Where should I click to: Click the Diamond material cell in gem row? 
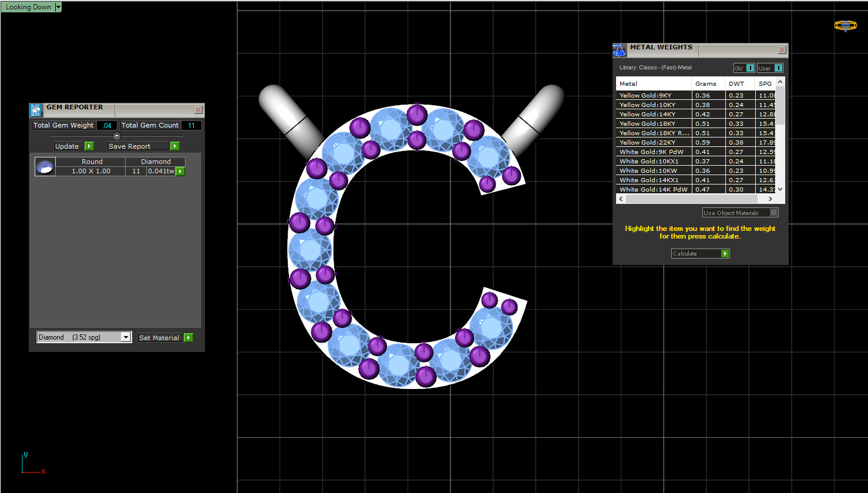click(x=156, y=162)
